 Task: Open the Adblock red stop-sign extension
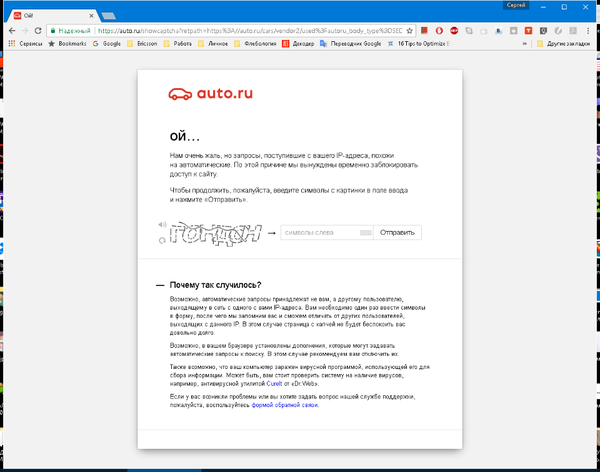click(454, 31)
